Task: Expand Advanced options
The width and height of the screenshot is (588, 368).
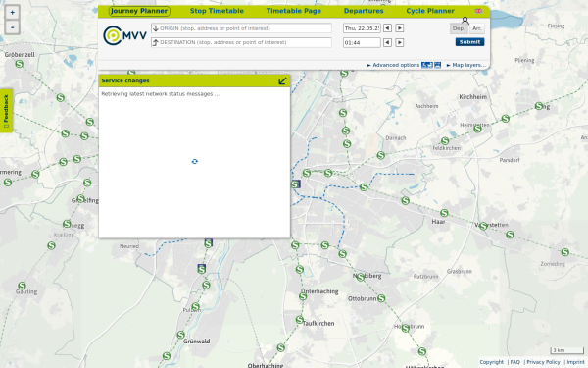Action: [393, 65]
